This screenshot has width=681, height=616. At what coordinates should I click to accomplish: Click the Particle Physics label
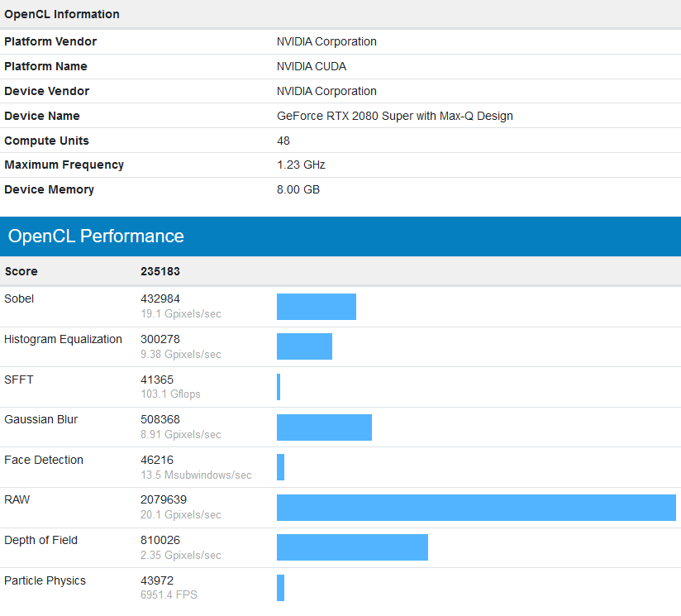click(45, 580)
